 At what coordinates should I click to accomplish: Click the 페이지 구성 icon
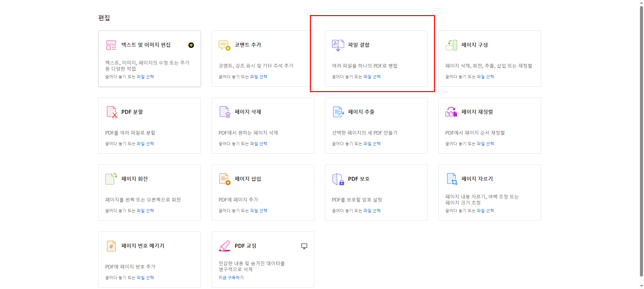click(x=451, y=45)
